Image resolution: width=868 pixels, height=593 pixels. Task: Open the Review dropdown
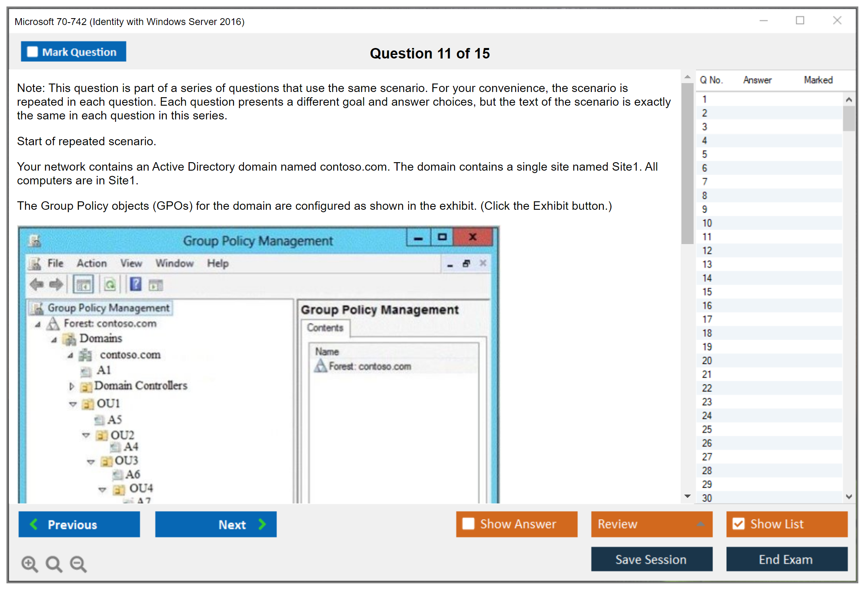click(651, 524)
